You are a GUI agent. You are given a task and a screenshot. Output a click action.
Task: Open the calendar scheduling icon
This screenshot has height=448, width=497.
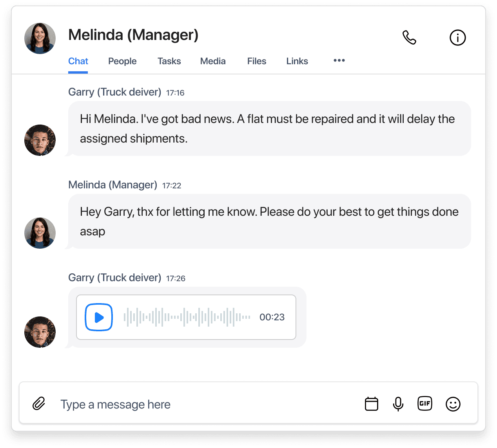[372, 403]
